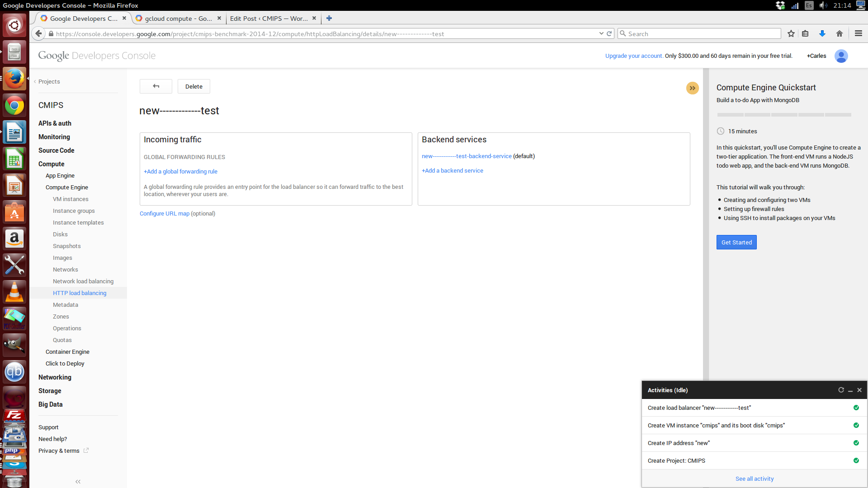This screenshot has height=488, width=868.
Task: Minimize the Activities panel
Action: [850, 390]
